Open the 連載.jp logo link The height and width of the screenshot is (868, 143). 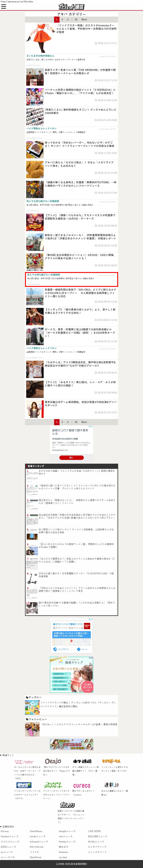coord(111,785)
